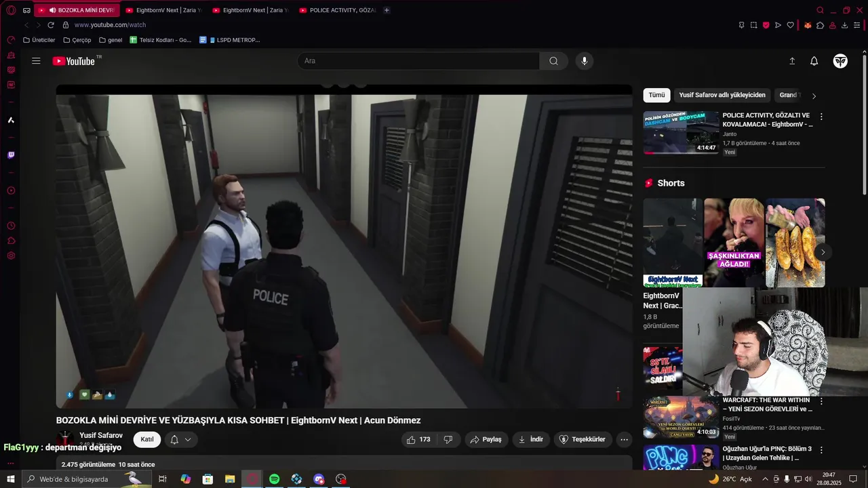
Task: Open YouTube notifications bell
Action: click(x=814, y=61)
